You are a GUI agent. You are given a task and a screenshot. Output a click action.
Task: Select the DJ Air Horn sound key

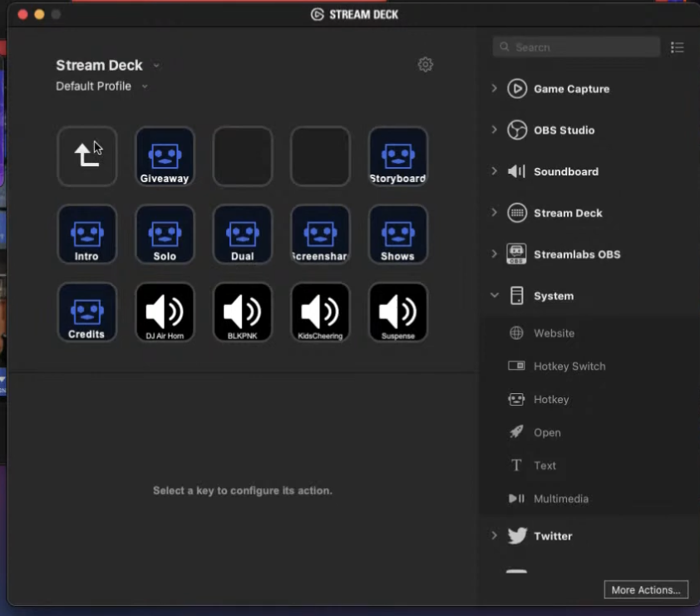coord(165,312)
